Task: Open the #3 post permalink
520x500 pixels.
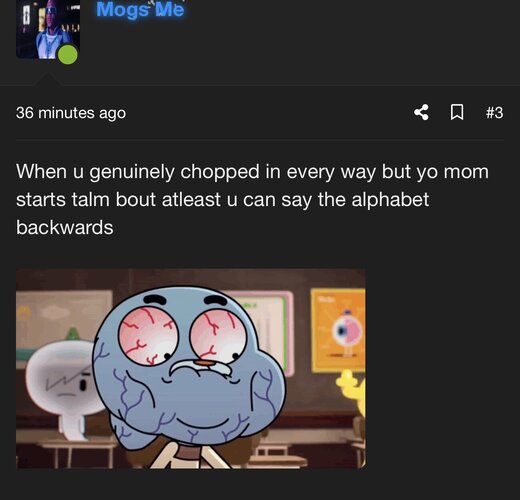Action: coord(495,112)
